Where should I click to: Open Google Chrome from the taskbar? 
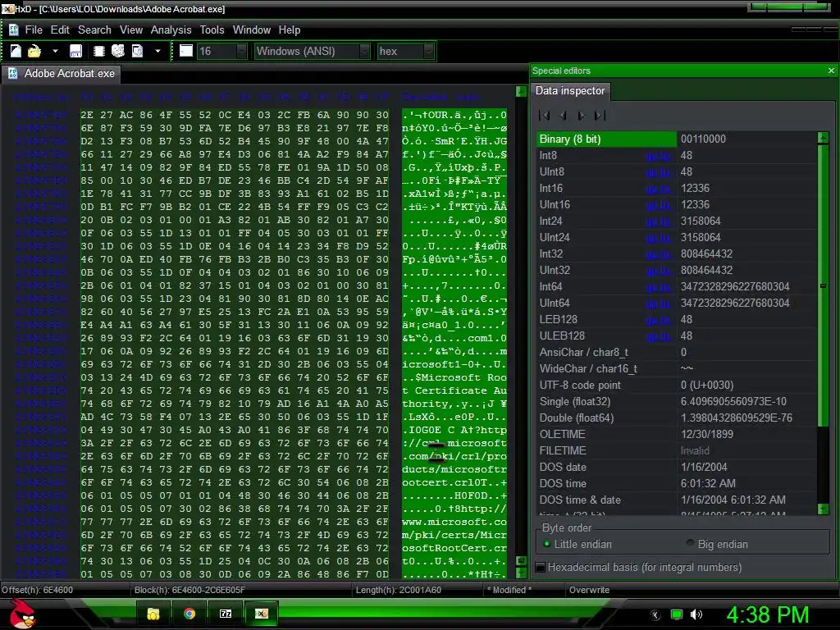[x=189, y=614]
